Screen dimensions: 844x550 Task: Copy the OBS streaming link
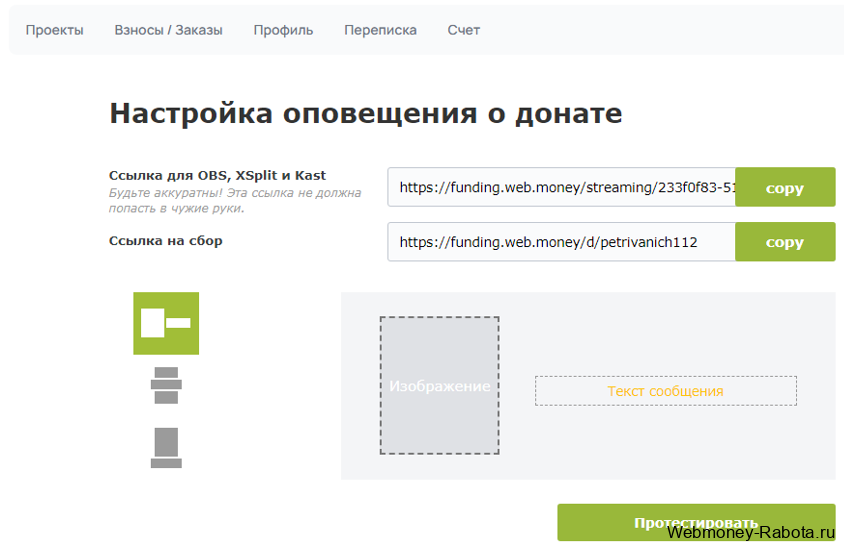[x=785, y=187]
